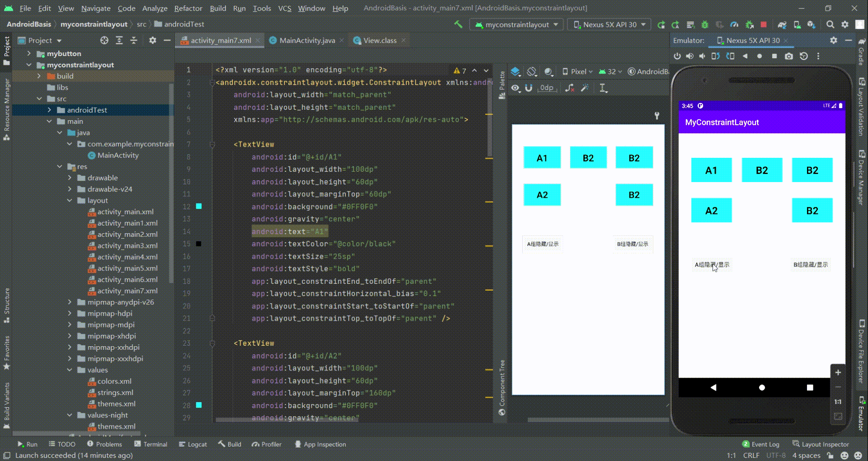Rotate emulator left icon
This screenshot has height=461, width=868.
pyautogui.click(x=716, y=56)
